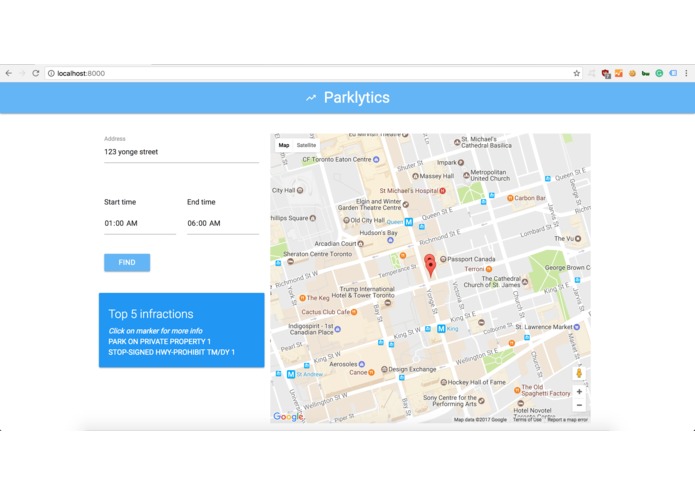Click the CF Toronto Eaton Centre pin
Image resolution: width=695 pixels, height=494 pixels.
click(x=376, y=159)
